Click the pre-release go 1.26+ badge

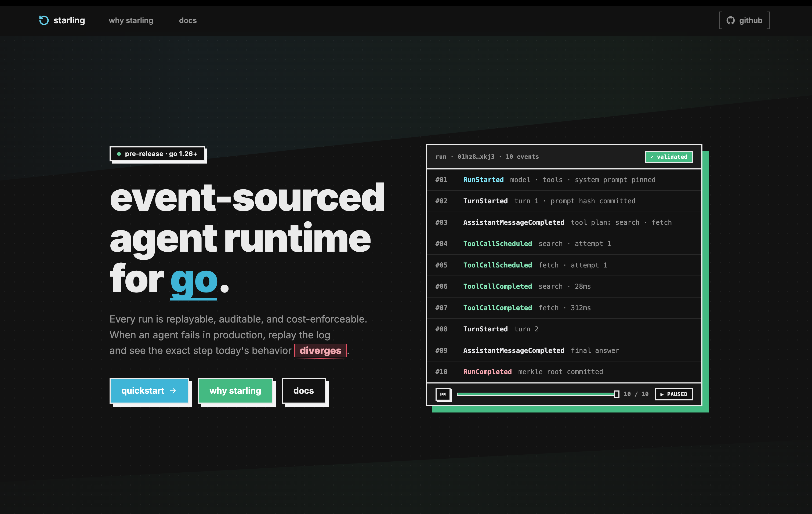157,154
